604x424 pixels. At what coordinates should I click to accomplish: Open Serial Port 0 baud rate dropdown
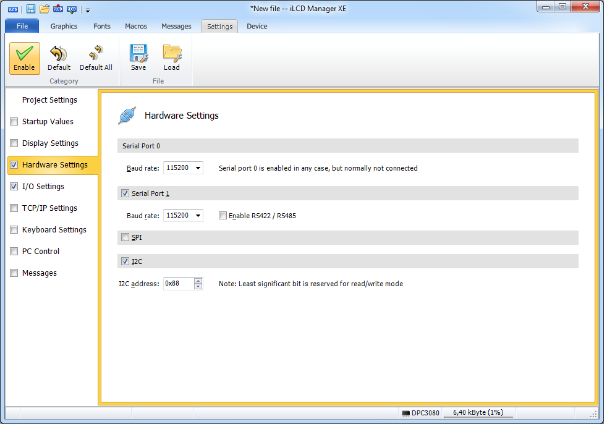tap(198, 168)
